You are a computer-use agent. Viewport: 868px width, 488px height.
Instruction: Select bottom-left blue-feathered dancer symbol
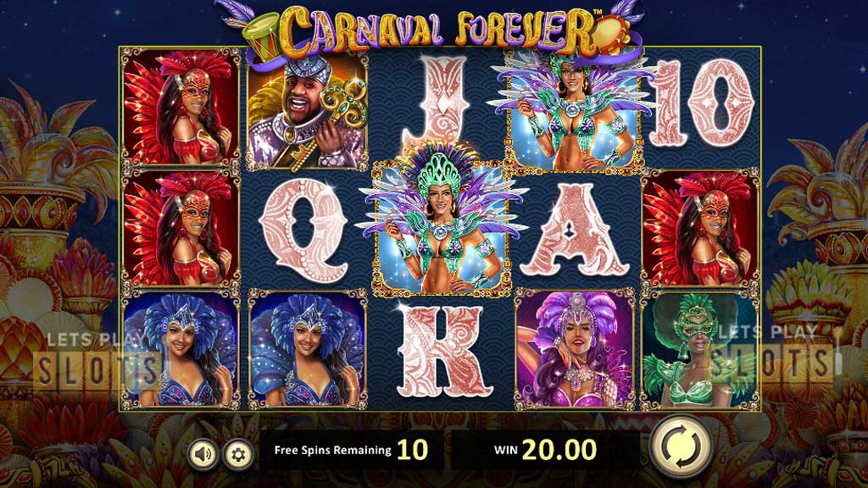tap(181, 349)
